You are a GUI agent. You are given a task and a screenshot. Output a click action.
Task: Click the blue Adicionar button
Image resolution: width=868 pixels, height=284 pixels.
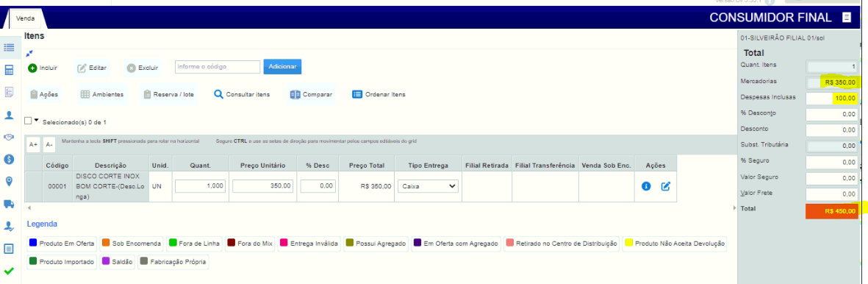(282, 66)
